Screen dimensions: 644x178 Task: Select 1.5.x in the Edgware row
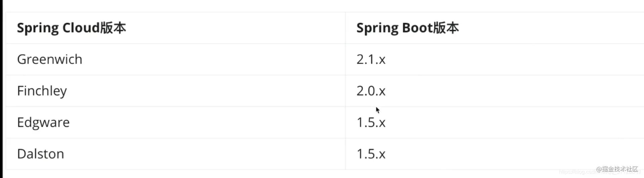(371, 122)
